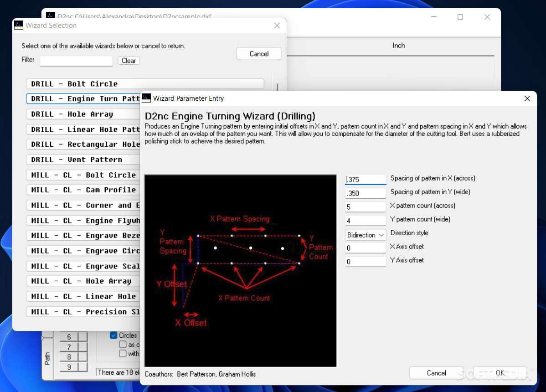
Task: Click the Path vertical tab in D2nc
Action: pyautogui.click(x=47, y=359)
